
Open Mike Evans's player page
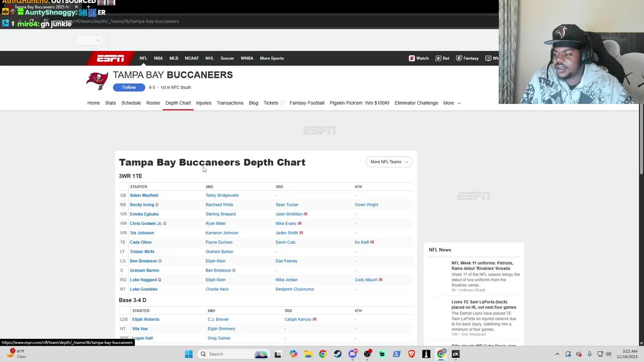286,224
